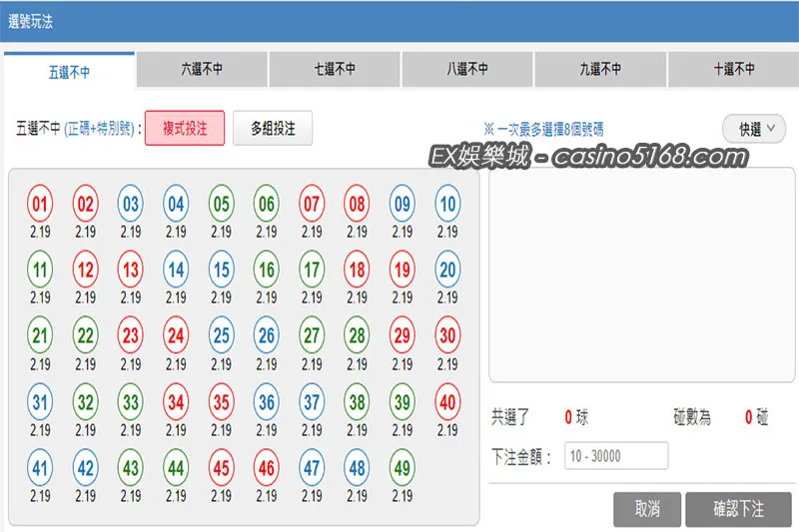Focus the 下注金額 amount input field

click(x=616, y=455)
